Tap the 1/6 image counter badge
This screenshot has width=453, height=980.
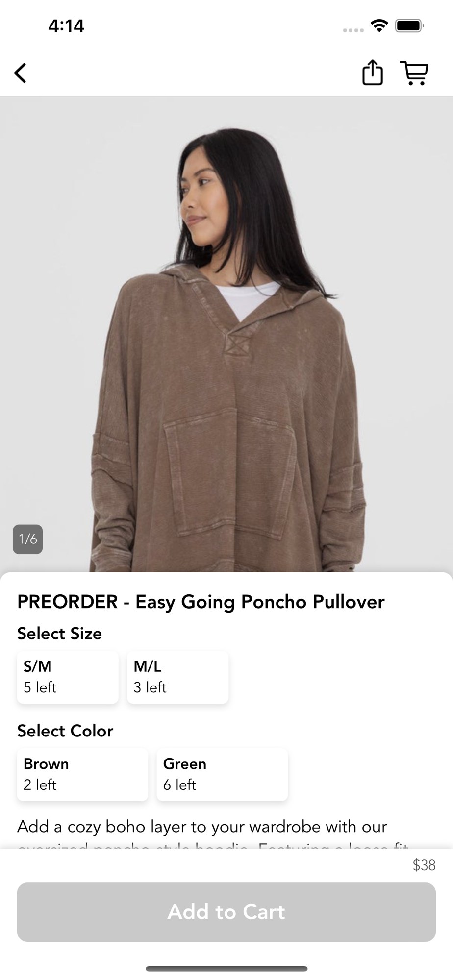pos(27,539)
